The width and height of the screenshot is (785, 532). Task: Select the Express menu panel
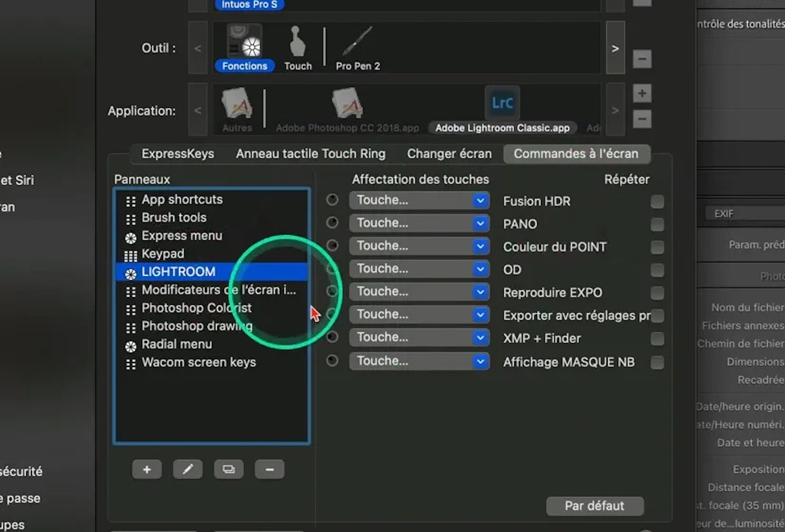[211, 236]
